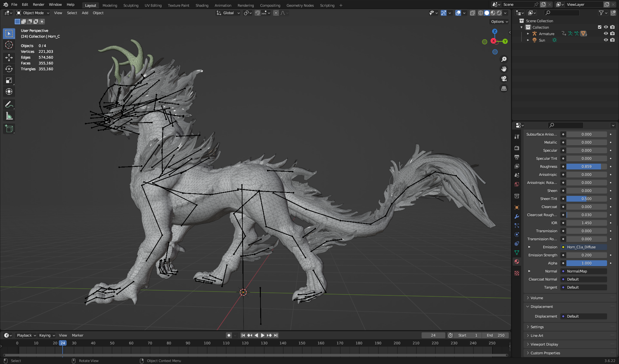The image size is (619, 364).
Task: Toggle X-ray mode in viewport header
Action: point(473,13)
